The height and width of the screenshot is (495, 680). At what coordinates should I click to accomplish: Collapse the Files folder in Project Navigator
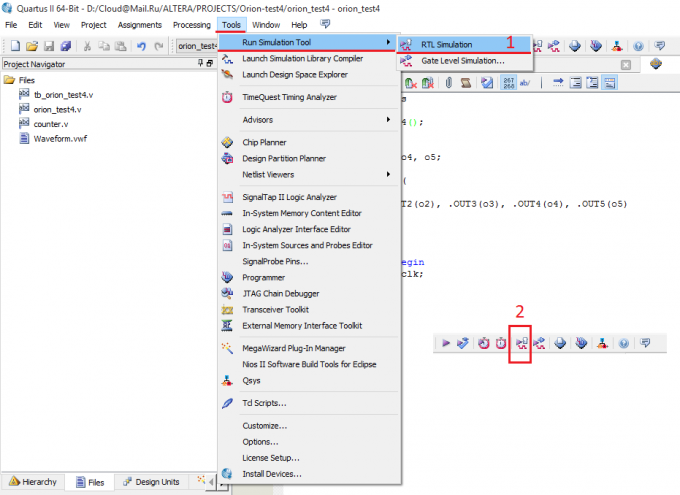click(x=10, y=80)
